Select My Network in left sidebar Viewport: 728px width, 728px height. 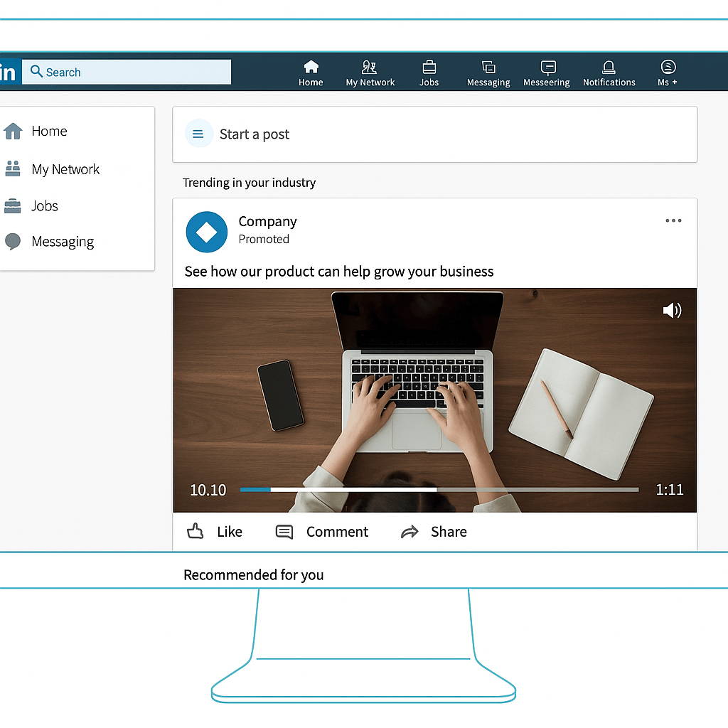[x=65, y=169]
